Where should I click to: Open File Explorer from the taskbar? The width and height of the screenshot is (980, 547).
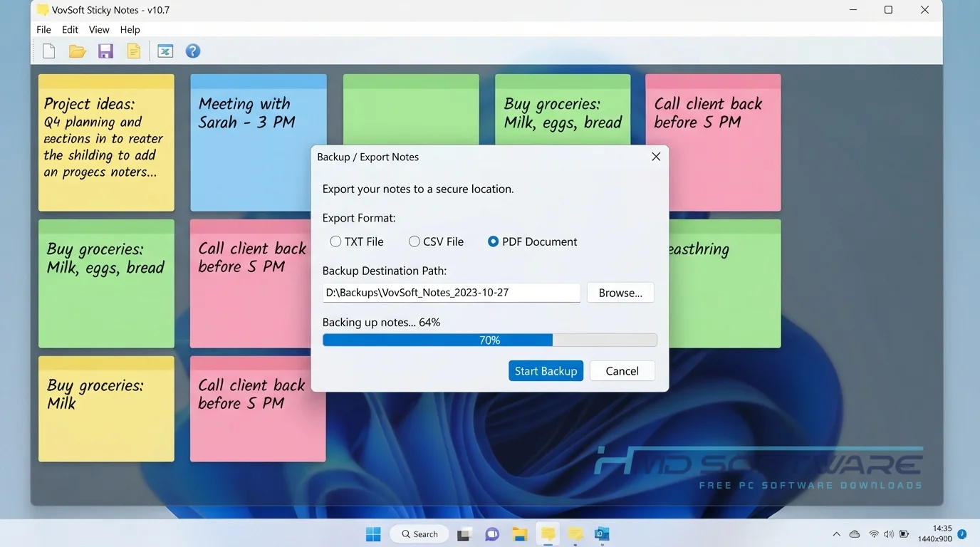click(x=520, y=534)
